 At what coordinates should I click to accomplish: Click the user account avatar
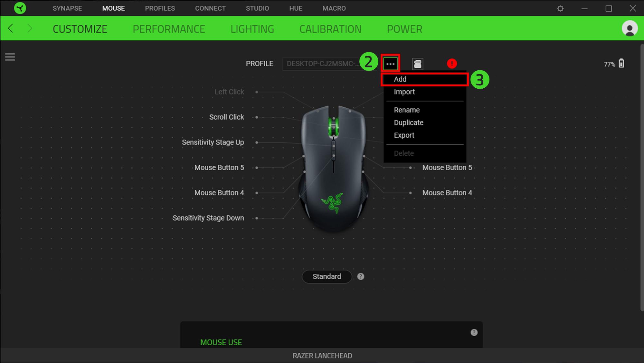click(630, 28)
